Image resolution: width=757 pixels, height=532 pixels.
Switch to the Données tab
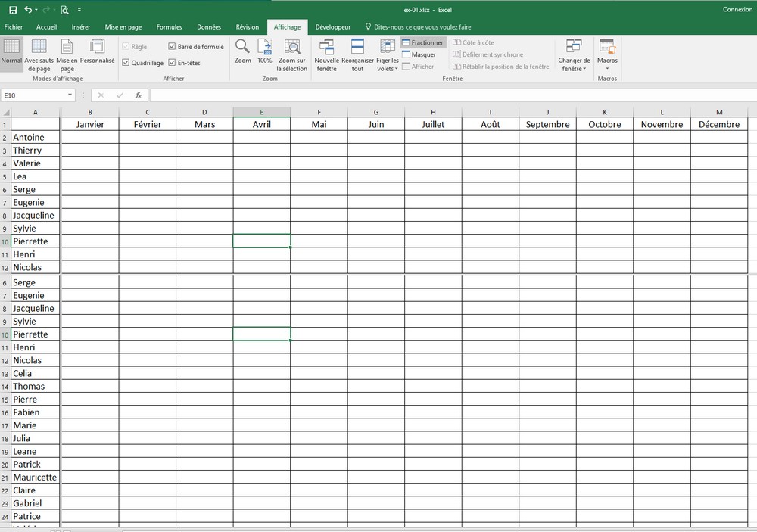(209, 27)
